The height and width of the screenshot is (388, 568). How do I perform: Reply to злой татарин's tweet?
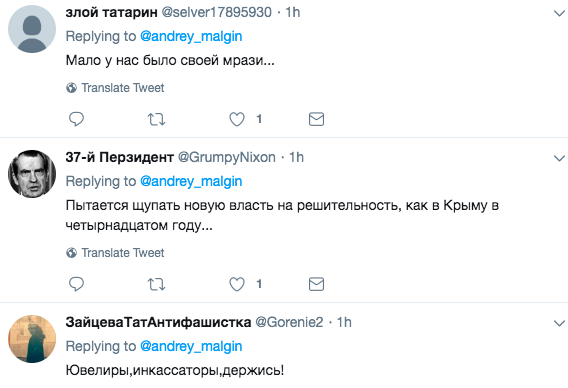click(76, 119)
